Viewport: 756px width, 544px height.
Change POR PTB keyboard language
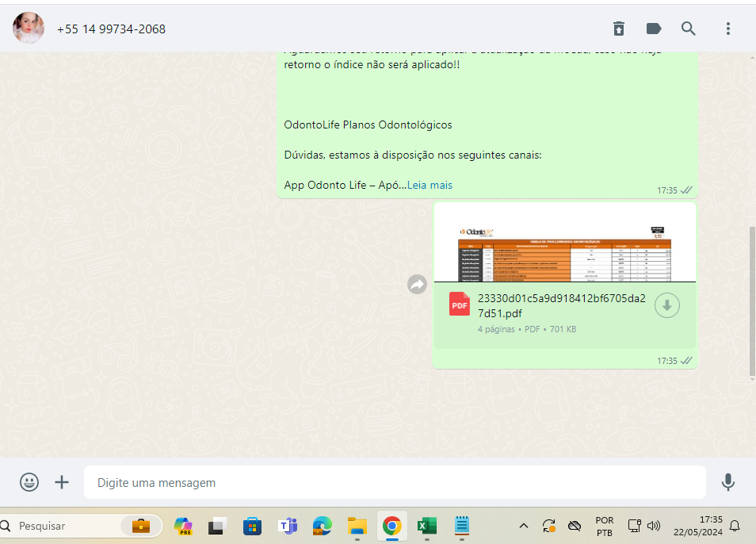pyautogui.click(x=605, y=526)
